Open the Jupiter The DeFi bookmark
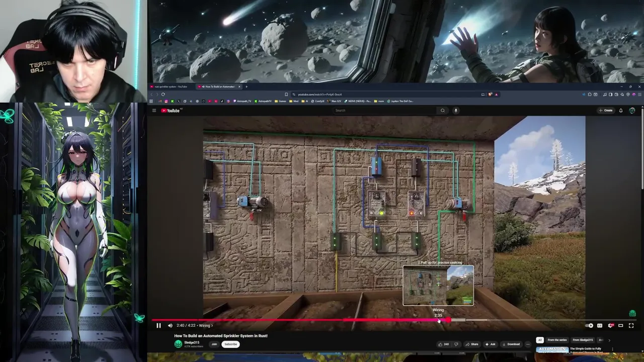644x362 pixels. [400, 101]
